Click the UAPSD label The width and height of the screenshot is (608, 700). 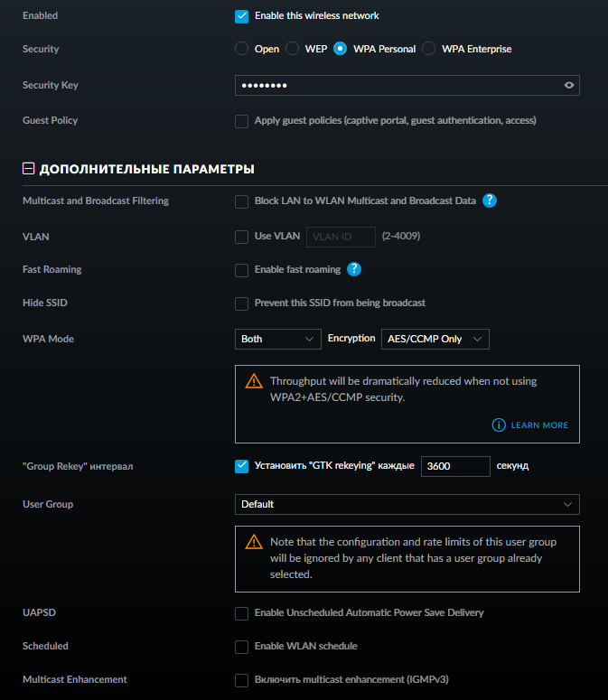point(39,612)
